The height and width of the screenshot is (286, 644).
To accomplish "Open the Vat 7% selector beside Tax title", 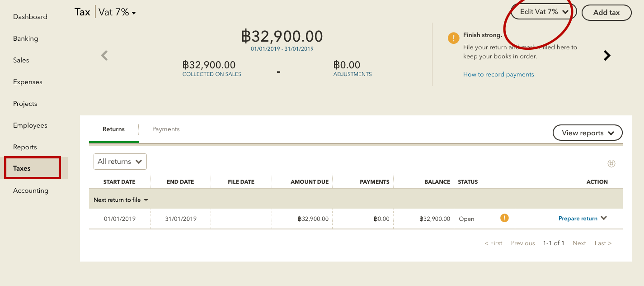I will pos(114,12).
